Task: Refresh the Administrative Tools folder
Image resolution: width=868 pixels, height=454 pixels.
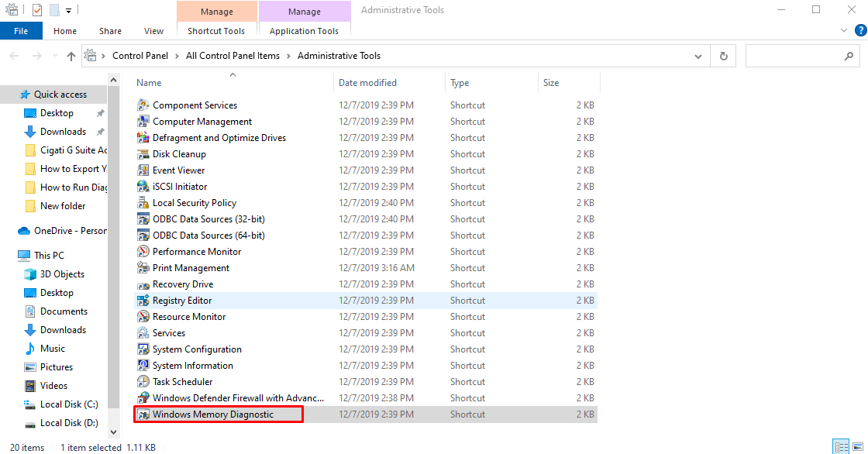Action: [723, 56]
